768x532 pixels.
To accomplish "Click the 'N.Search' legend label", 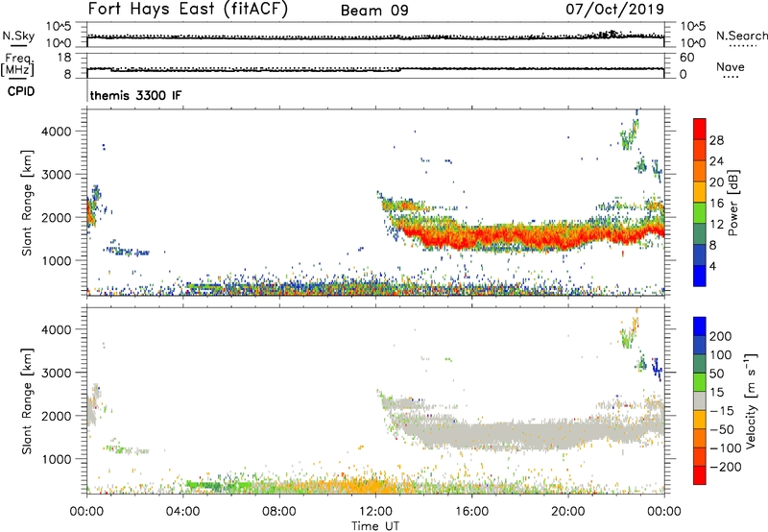I will click(741, 36).
